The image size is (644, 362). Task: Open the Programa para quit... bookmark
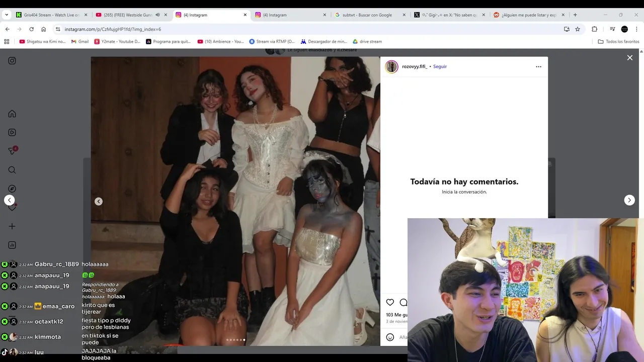coord(168,41)
